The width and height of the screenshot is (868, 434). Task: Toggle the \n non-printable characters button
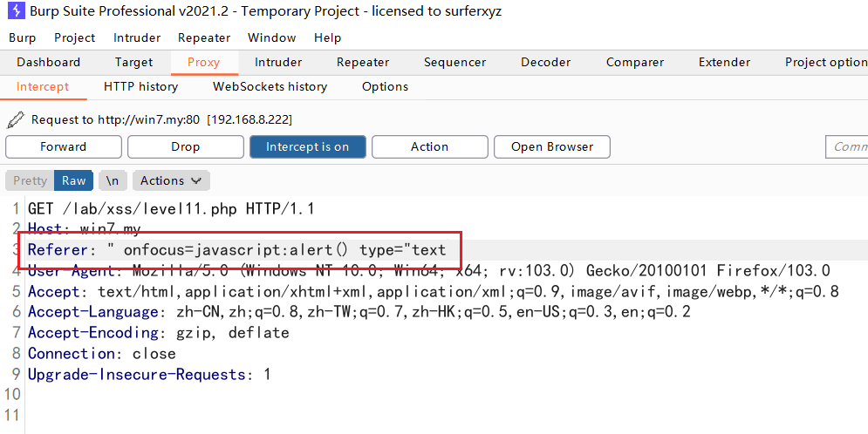click(113, 180)
